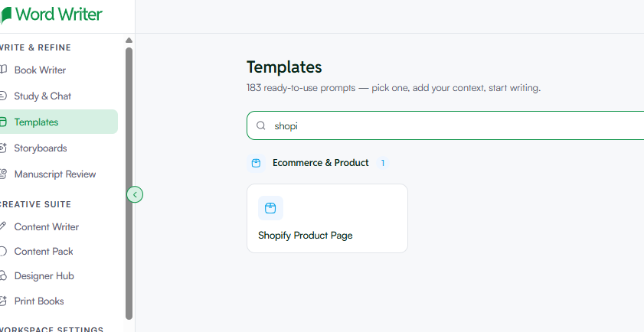Click the Manuscript Review icon
The width and height of the screenshot is (644, 332).
click(x=3, y=174)
